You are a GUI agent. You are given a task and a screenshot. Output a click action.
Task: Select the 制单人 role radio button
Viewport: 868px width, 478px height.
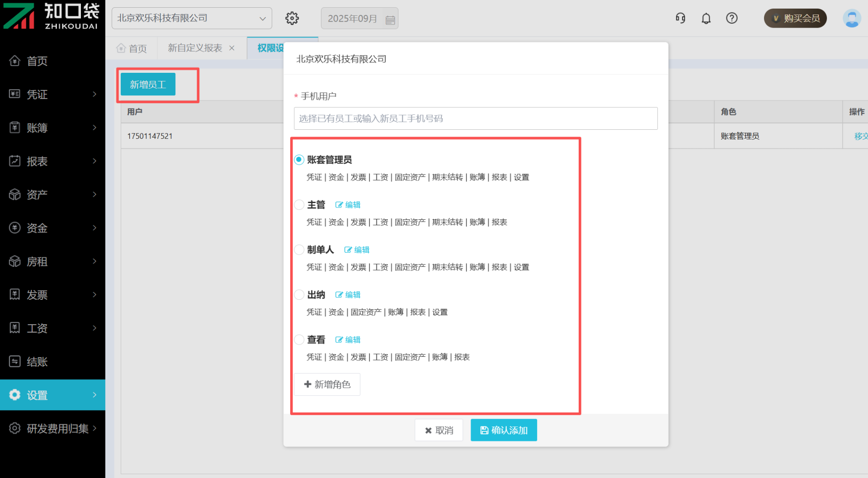coord(299,250)
